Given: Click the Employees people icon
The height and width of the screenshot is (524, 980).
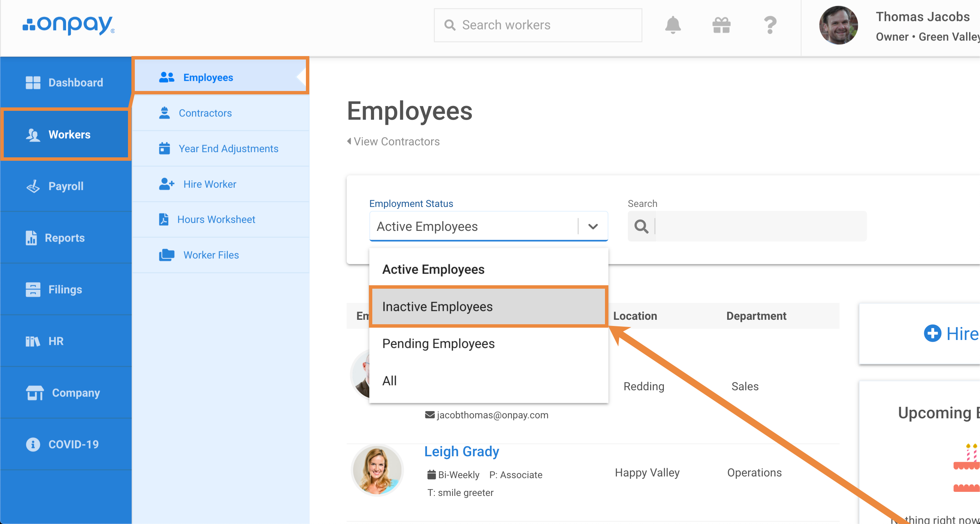Looking at the screenshot, I should 167,77.
